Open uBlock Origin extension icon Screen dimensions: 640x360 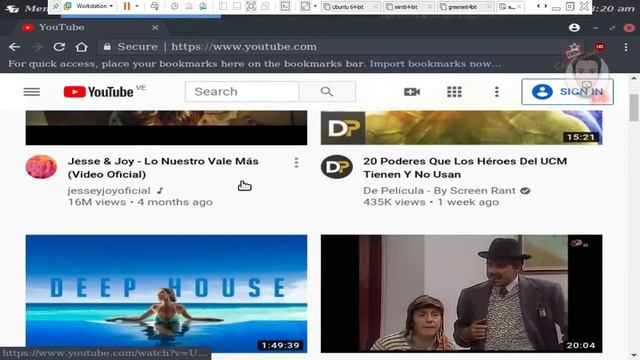pyautogui.click(x=600, y=47)
